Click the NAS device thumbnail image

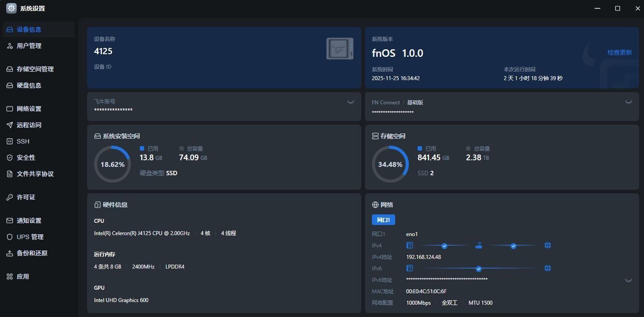click(x=340, y=48)
